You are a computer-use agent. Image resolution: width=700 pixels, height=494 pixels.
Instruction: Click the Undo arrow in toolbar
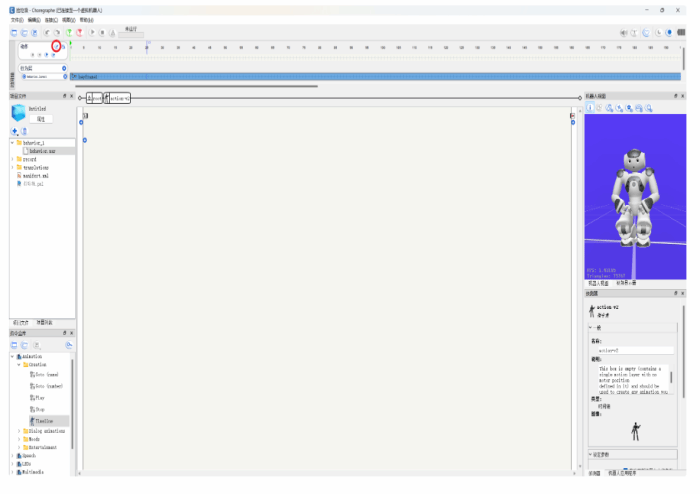pyautogui.click(x=45, y=33)
